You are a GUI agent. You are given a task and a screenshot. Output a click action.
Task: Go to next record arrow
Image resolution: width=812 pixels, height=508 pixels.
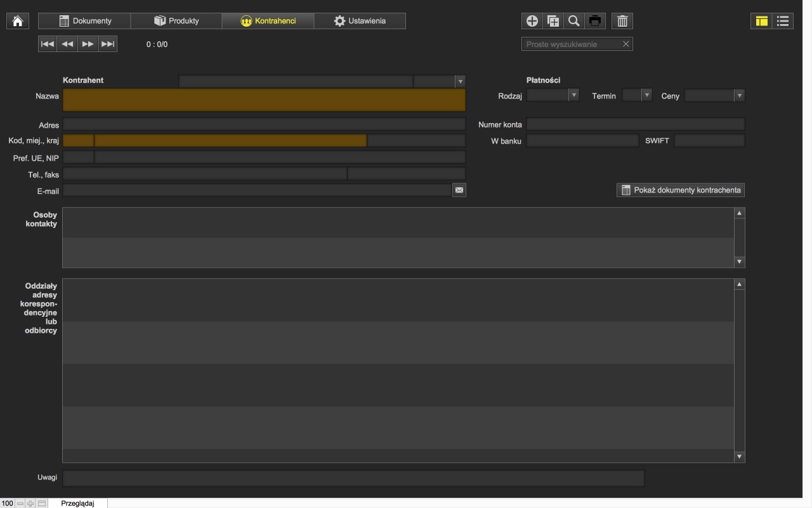click(88, 44)
